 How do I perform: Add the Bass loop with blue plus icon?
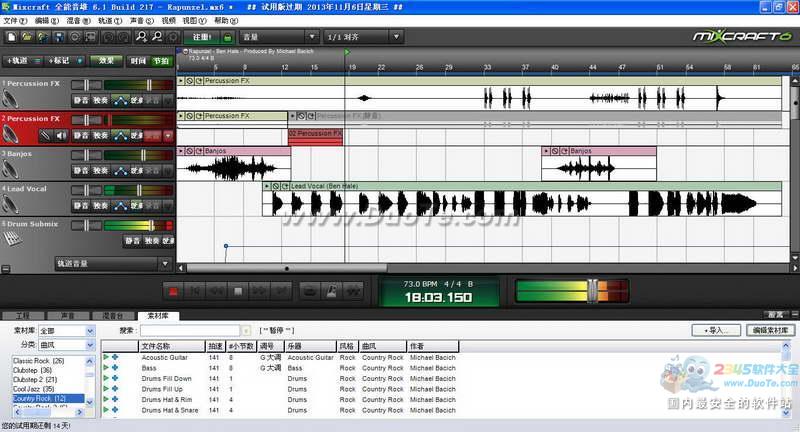tap(115, 368)
